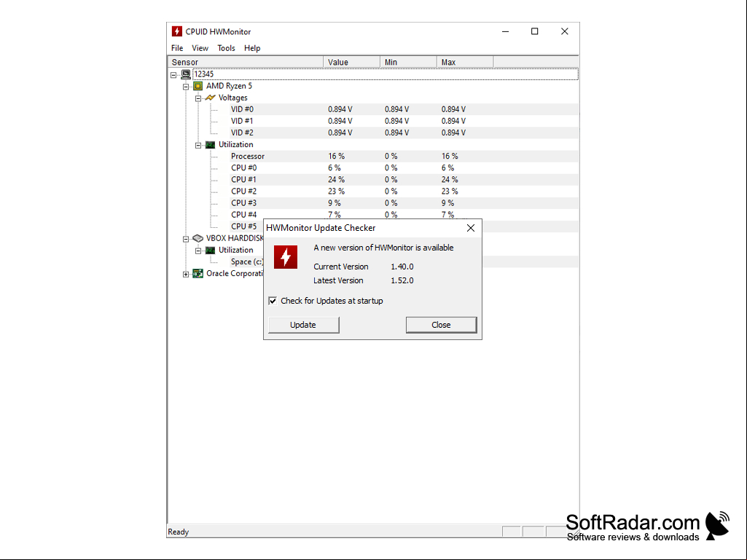
Task: Click the Value column header
Action: [x=351, y=62]
